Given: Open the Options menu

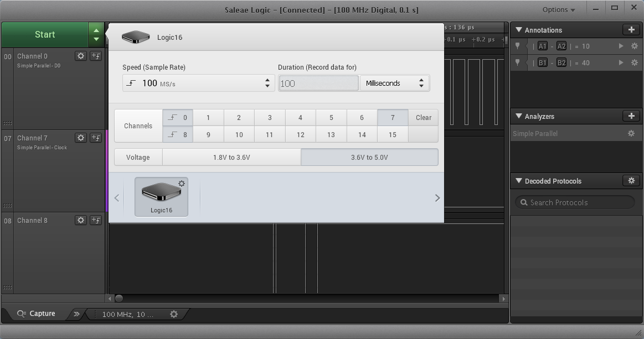Looking at the screenshot, I should [559, 10].
